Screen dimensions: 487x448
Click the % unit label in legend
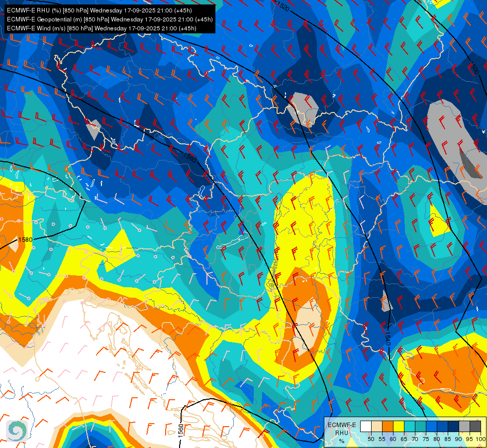[342, 441]
